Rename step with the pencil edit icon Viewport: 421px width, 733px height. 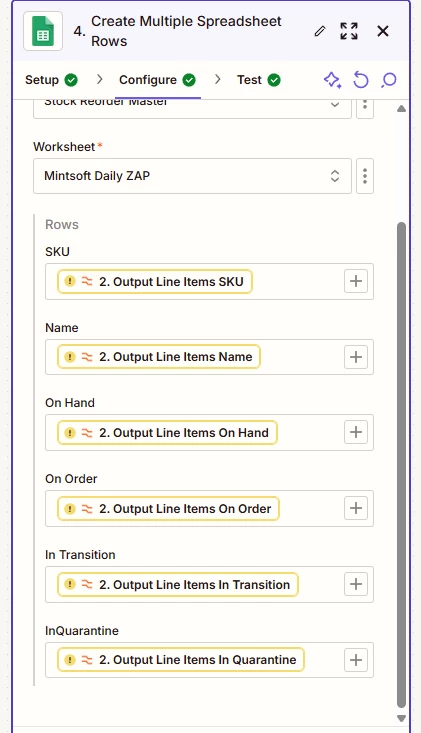click(x=320, y=31)
